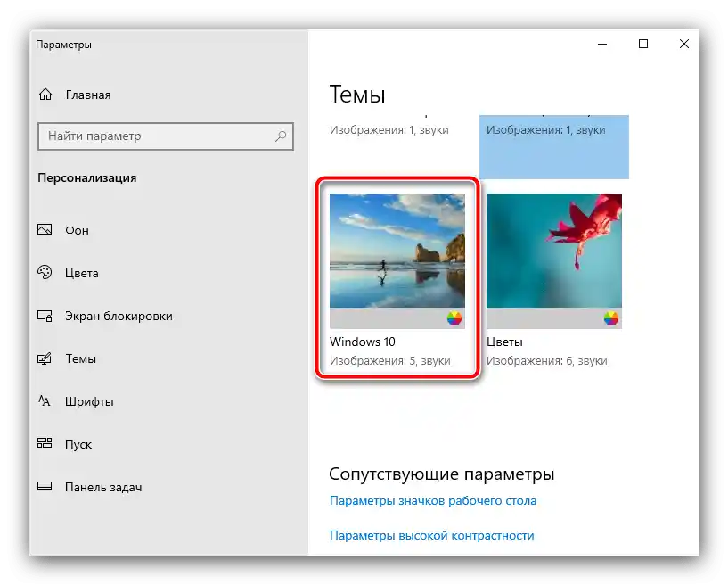Click the Темы brush icon in sidebar
Screen dimensions: 728x585
[x=45, y=358]
